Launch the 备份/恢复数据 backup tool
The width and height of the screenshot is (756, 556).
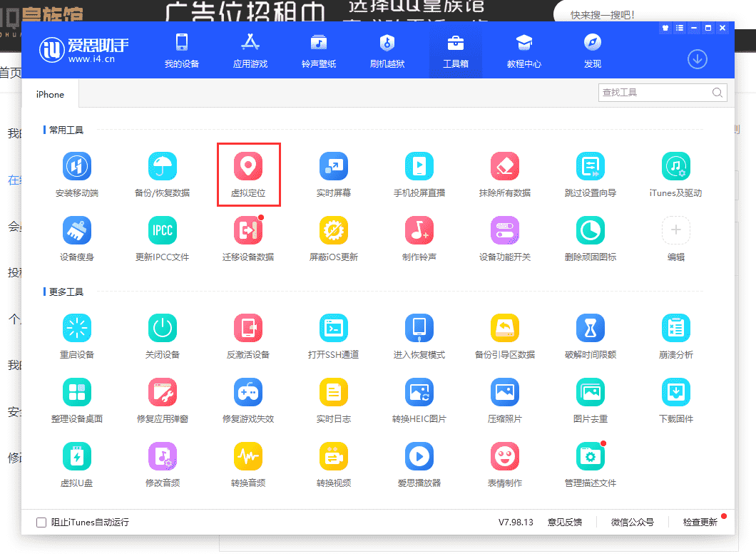[163, 167]
